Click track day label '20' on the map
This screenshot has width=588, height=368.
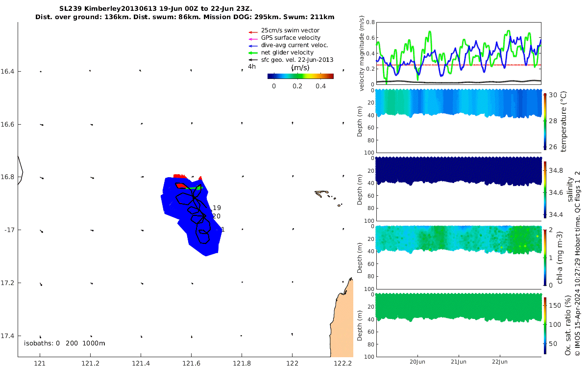(216, 216)
